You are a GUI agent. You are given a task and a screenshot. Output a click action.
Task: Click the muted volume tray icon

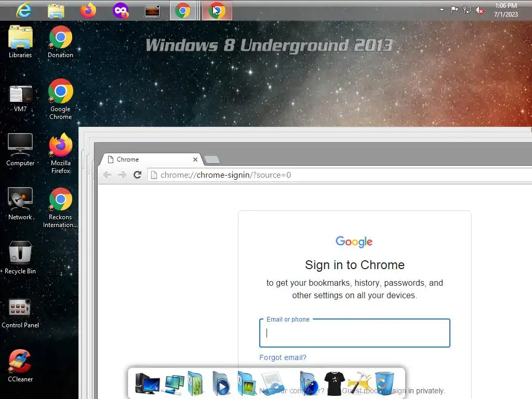pyautogui.click(x=480, y=10)
